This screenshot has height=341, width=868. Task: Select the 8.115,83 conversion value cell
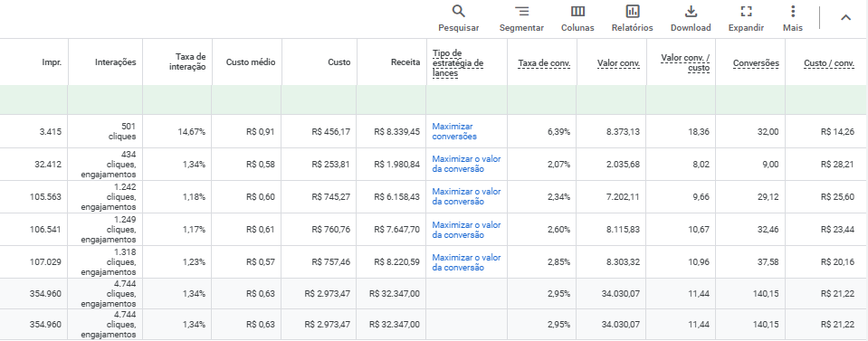623,230
